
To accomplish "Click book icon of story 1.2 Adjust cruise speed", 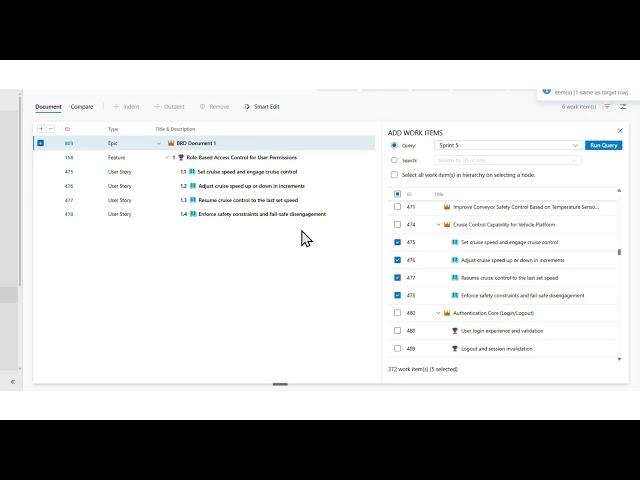I will pyautogui.click(x=193, y=186).
